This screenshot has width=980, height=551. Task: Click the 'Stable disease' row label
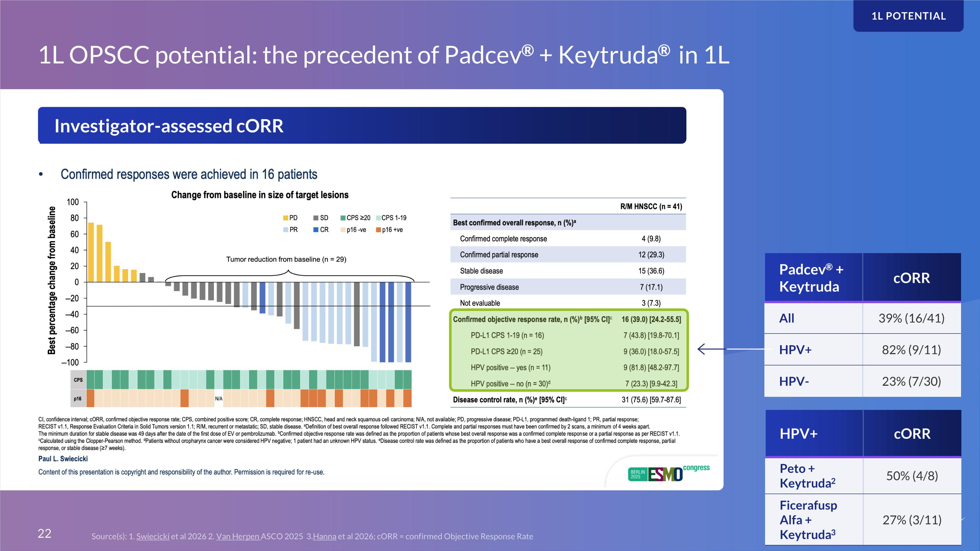click(481, 271)
